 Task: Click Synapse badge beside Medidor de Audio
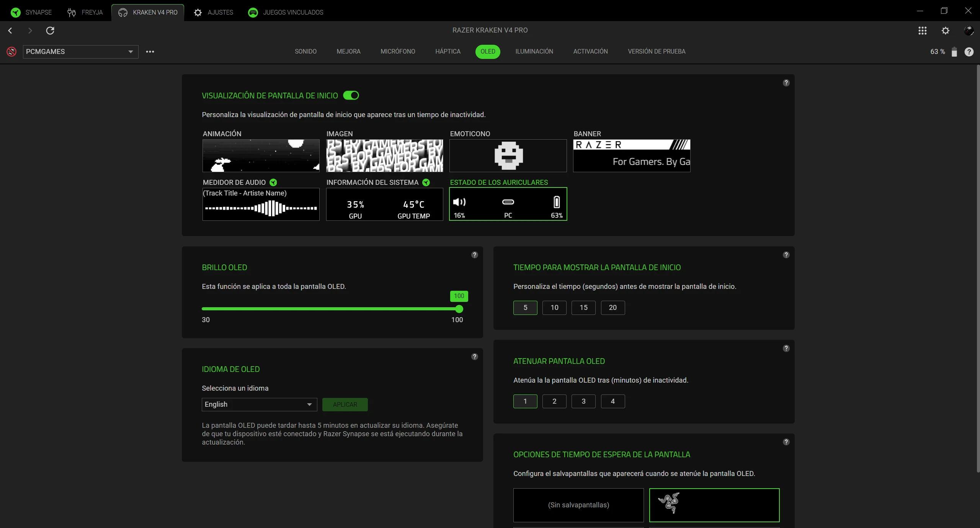click(273, 183)
